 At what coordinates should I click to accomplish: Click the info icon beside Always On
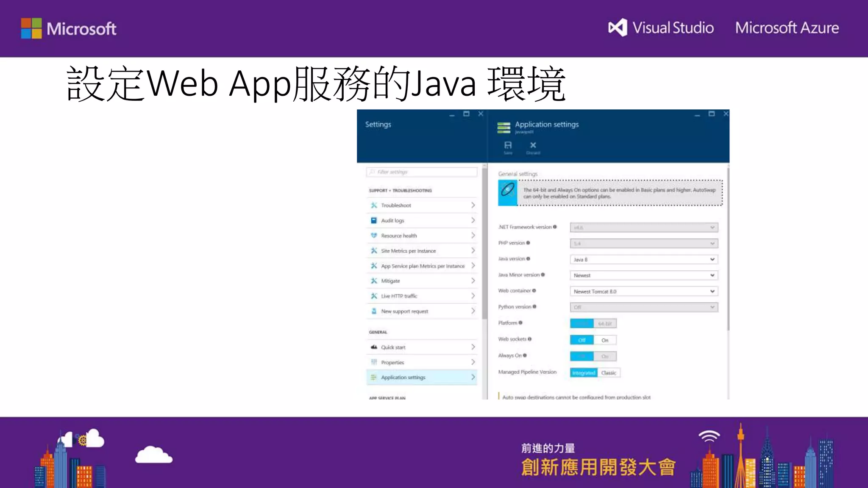525,355
